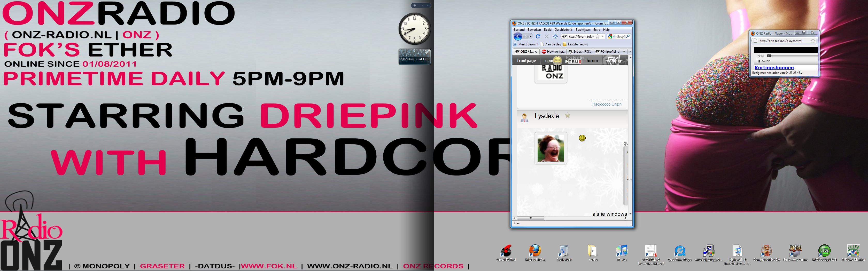This screenshot has width=868, height=271.
Task: Open a new tab with the plus button
Action: (x=624, y=52)
